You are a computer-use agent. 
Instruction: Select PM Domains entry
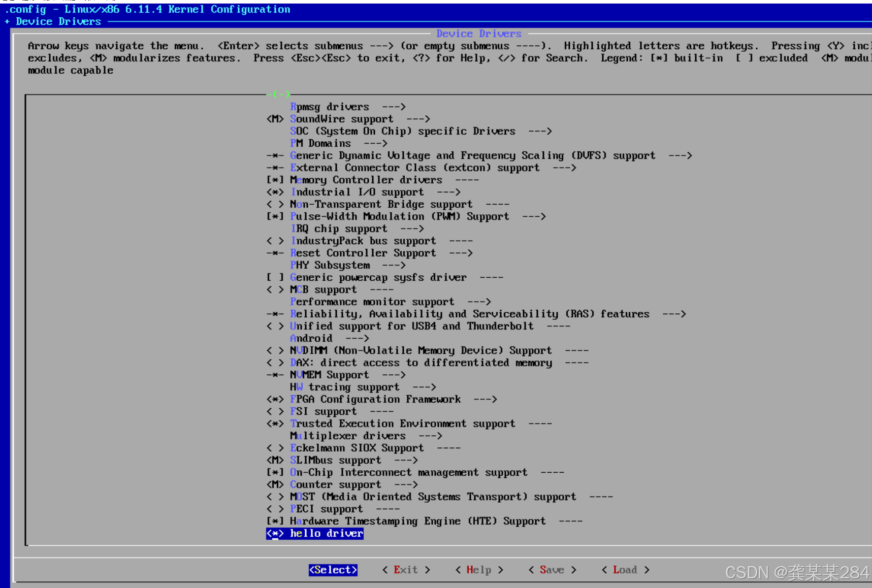[x=320, y=143]
